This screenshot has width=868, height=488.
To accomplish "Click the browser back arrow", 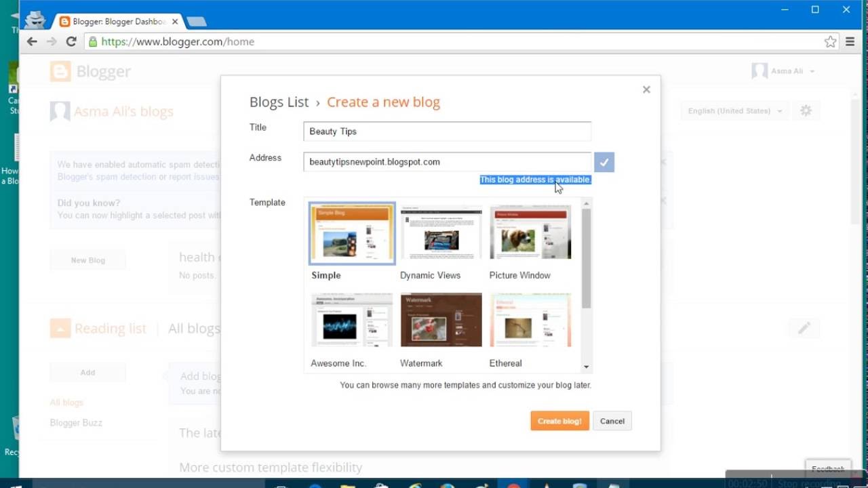I will (32, 41).
